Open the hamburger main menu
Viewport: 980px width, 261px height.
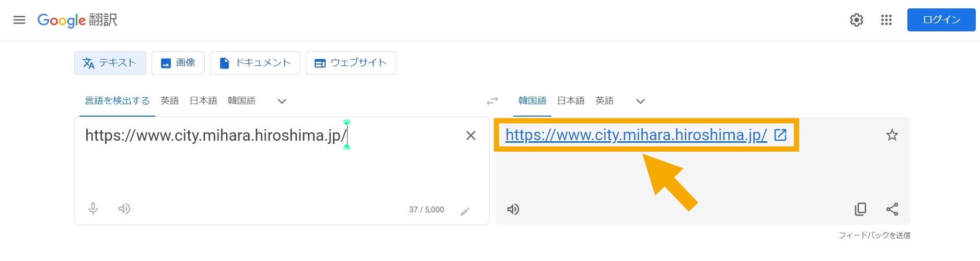tap(19, 20)
